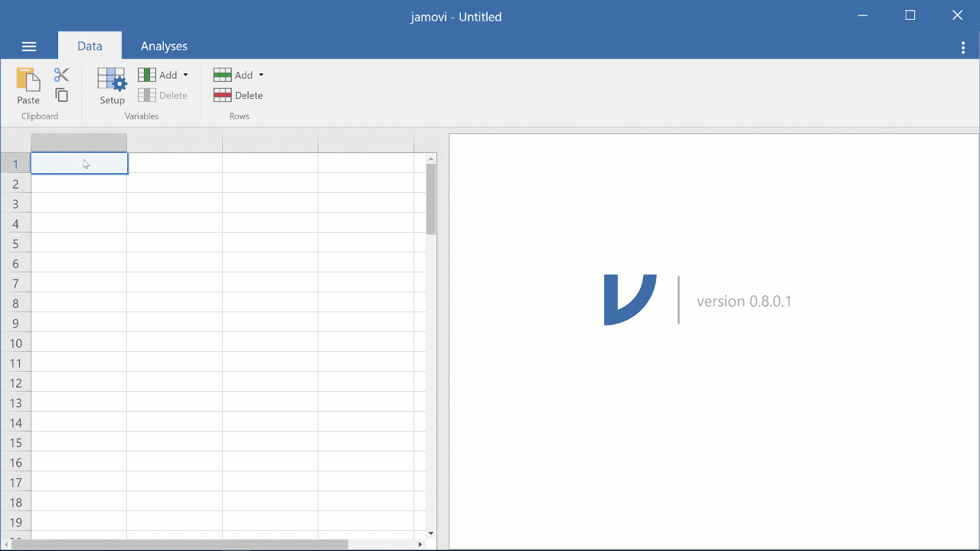Delete row using Rows Delete
This screenshot has width=980, height=551.
(239, 96)
